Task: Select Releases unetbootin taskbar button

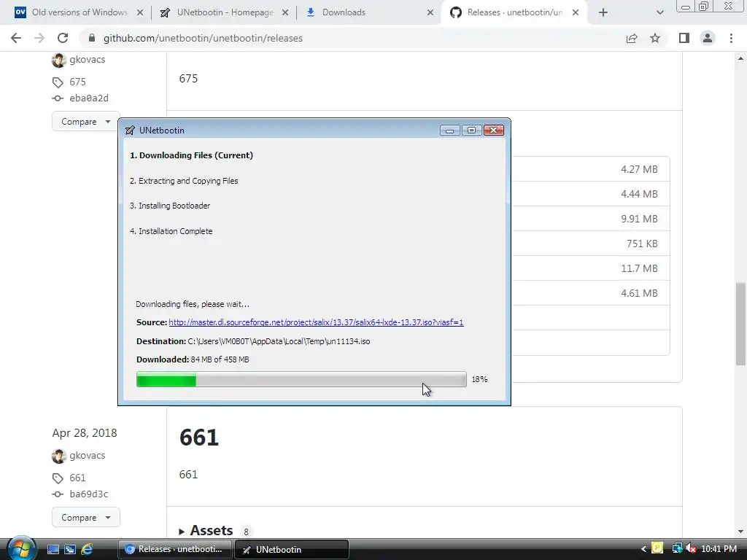Action: pos(175,549)
